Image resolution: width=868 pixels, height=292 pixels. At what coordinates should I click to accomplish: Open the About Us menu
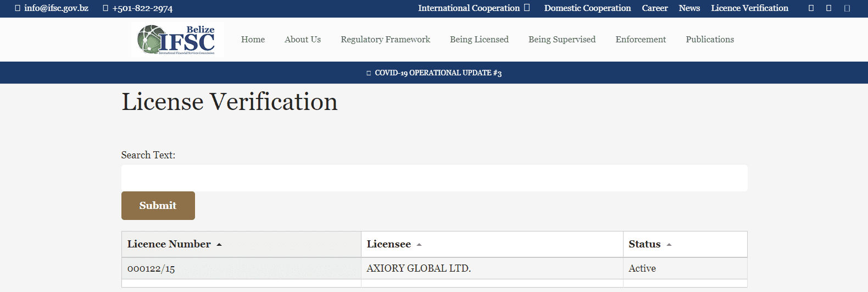303,40
